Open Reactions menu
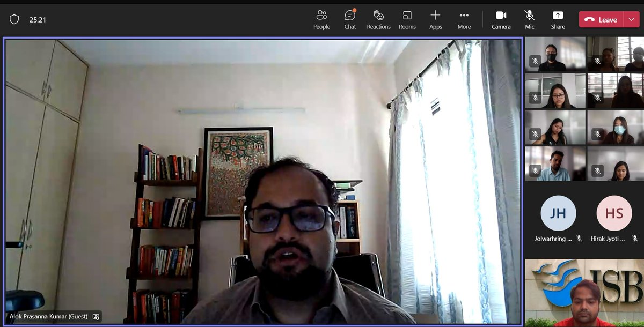 378,19
